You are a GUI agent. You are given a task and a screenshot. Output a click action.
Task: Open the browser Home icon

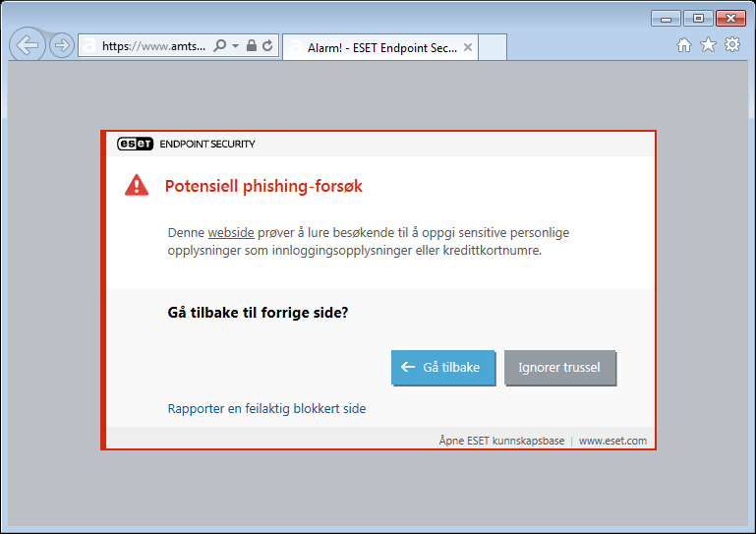pyautogui.click(x=683, y=45)
